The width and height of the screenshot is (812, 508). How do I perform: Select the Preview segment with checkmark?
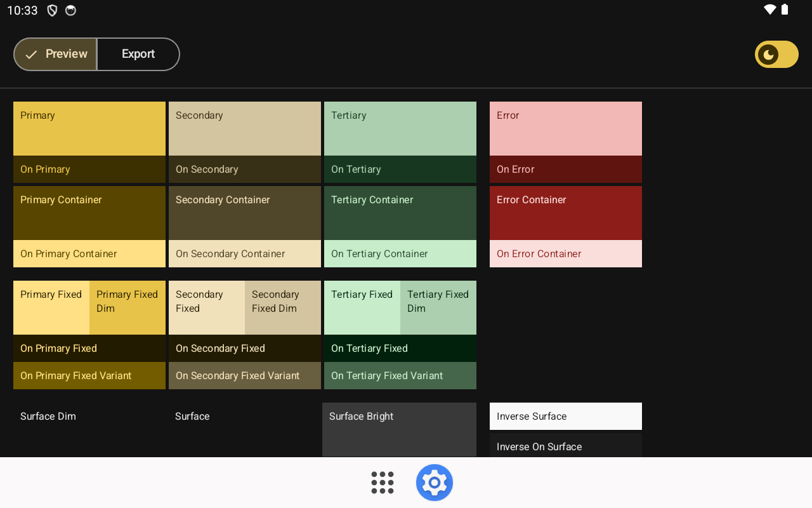click(56, 55)
